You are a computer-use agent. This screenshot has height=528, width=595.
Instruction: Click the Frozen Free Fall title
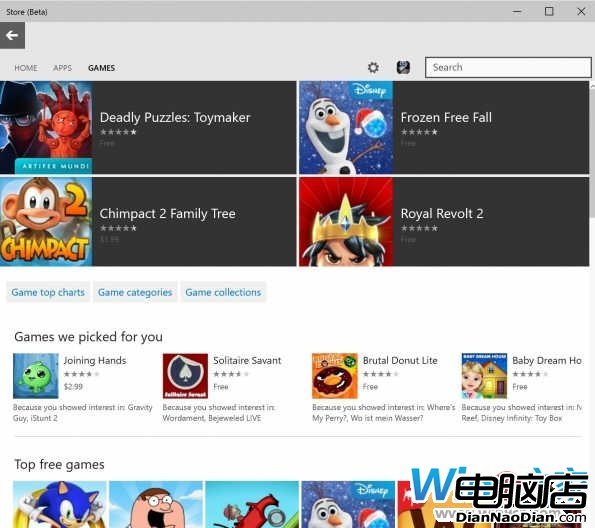coord(446,118)
